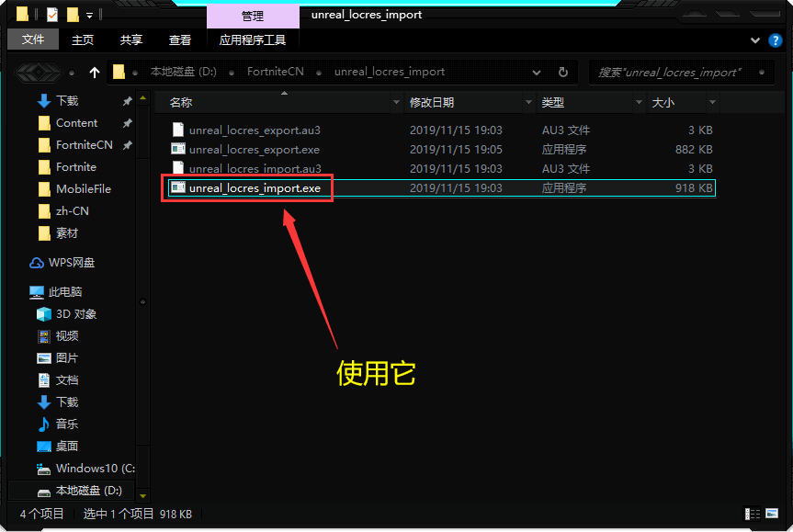The image size is (793, 532).
Task: Click the unreal_locres_export.au3 file icon
Action: [x=178, y=130]
